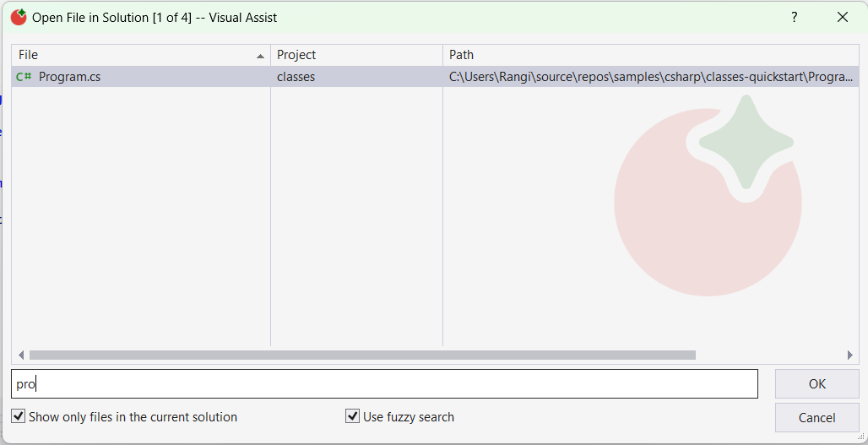868x445 pixels.
Task: Select the Program.cs file name
Action: pyautogui.click(x=69, y=77)
